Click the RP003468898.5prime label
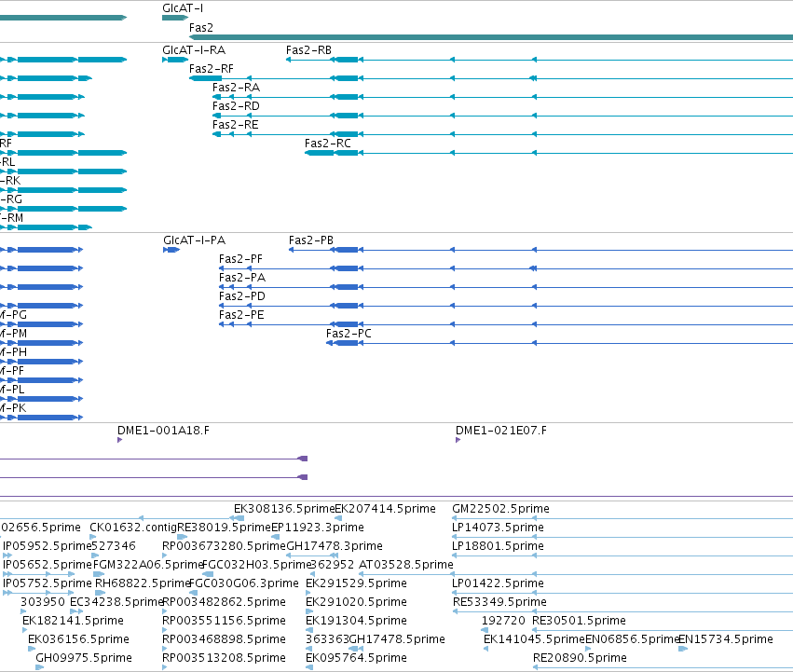Viewport: 793px width, 672px height. click(x=224, y=639)
